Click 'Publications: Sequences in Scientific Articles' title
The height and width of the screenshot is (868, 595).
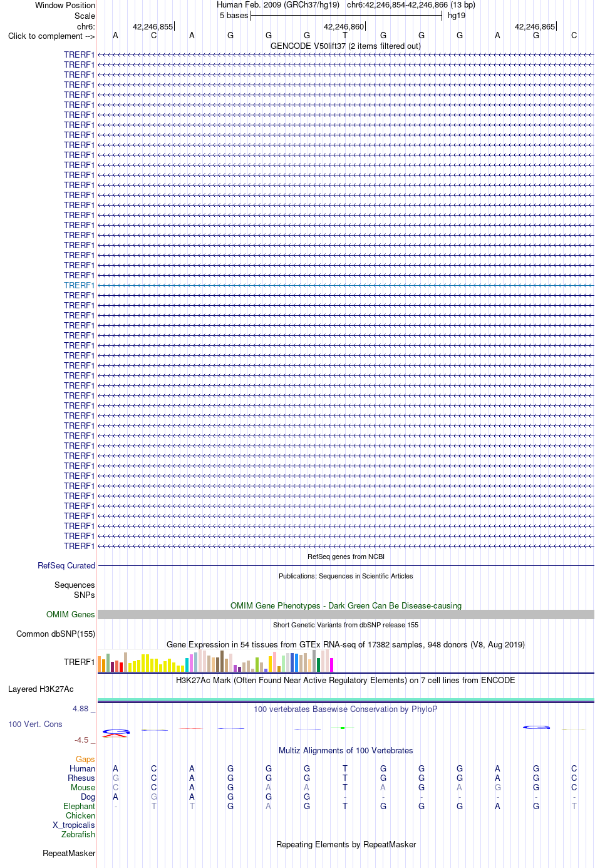pos(346,576)
